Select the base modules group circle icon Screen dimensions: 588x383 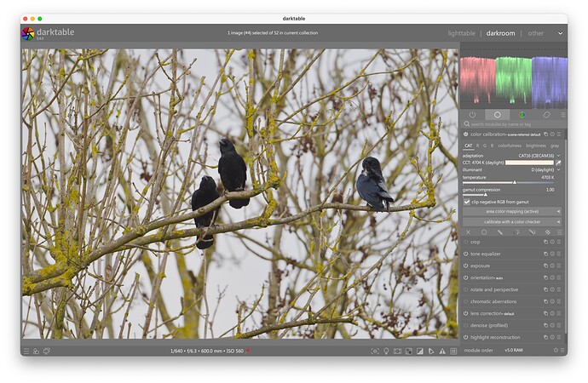(498, 115)
